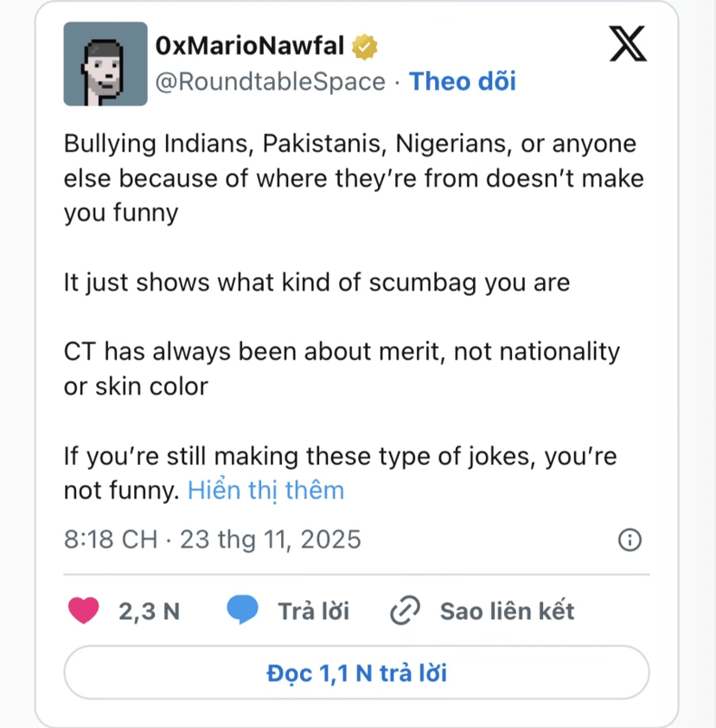Screen dimensions: 716x728
Task: Click the "CT has always been about merit" paragraph
Action: point(342,368)
